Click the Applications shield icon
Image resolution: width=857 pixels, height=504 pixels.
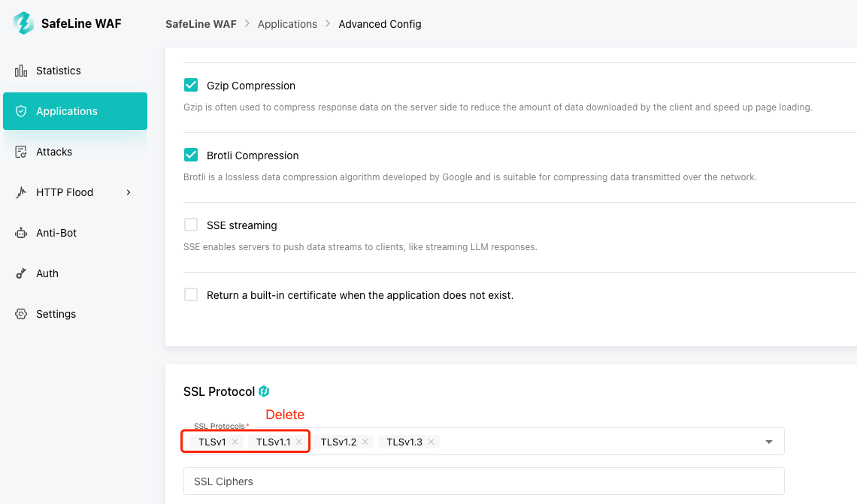[21, 111]
